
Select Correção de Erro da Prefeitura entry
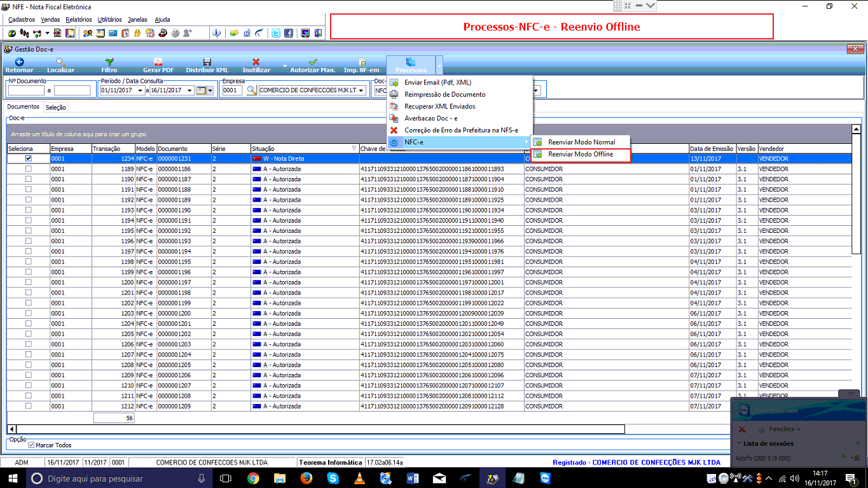point(459,130)
